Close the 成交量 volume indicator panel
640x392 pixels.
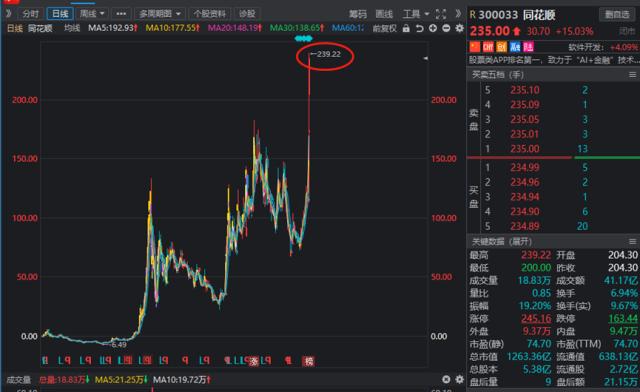446,380
